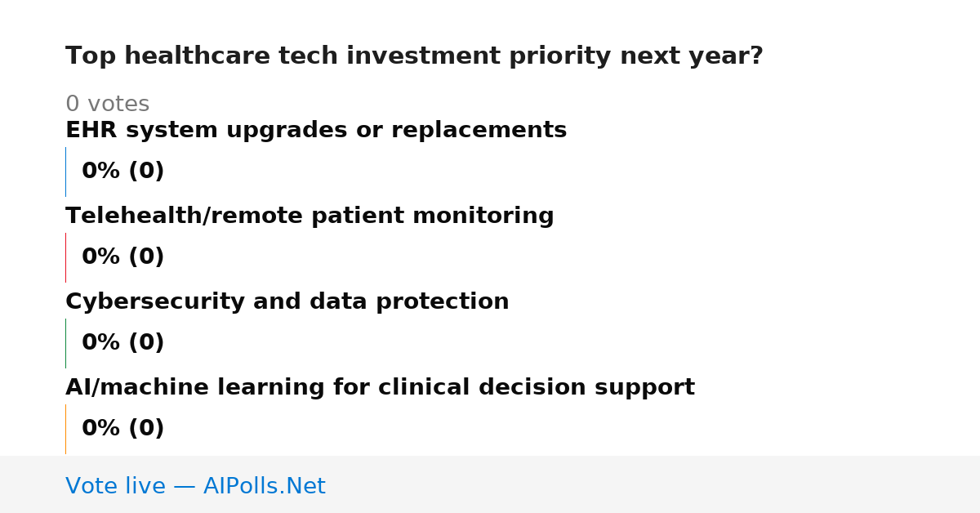Click 'EHR' at the start of the first option
The image size is (980, 513).
point(84,131)
